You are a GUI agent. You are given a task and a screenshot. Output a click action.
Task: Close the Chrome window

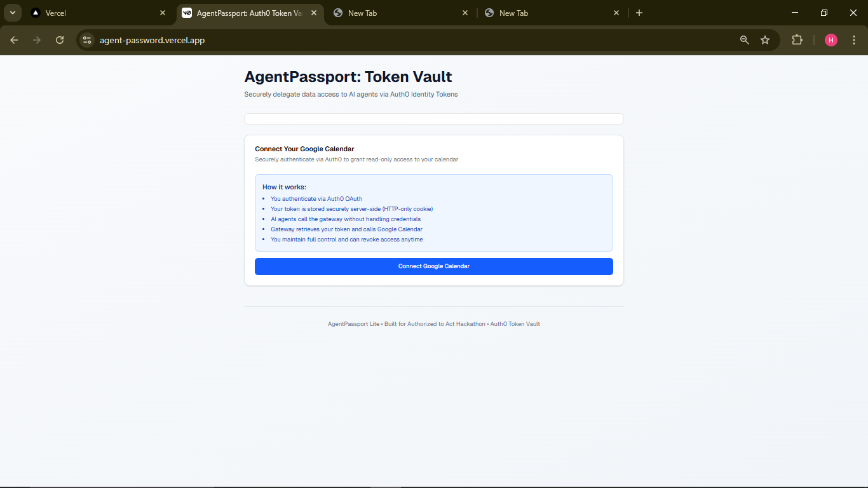(853, 13)
